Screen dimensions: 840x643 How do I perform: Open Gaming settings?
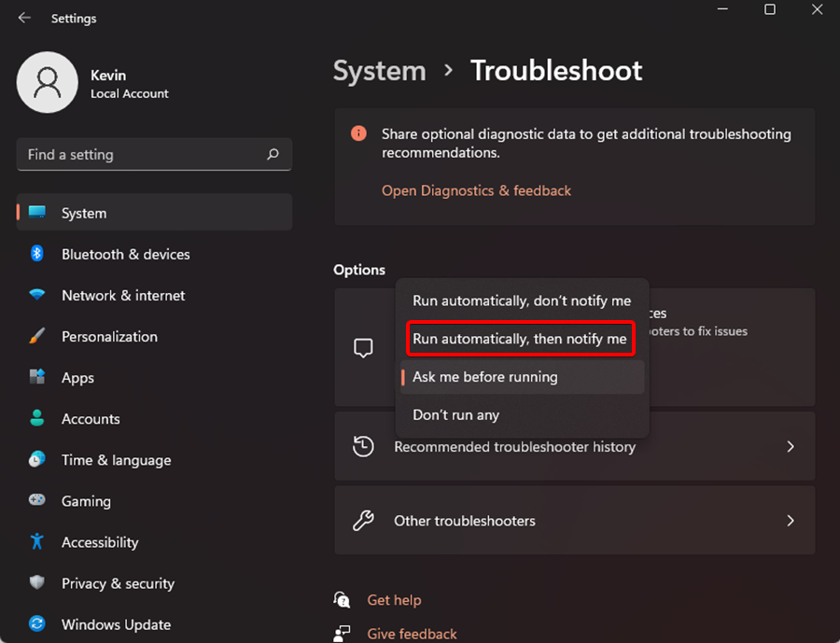[x=154, y=500]
